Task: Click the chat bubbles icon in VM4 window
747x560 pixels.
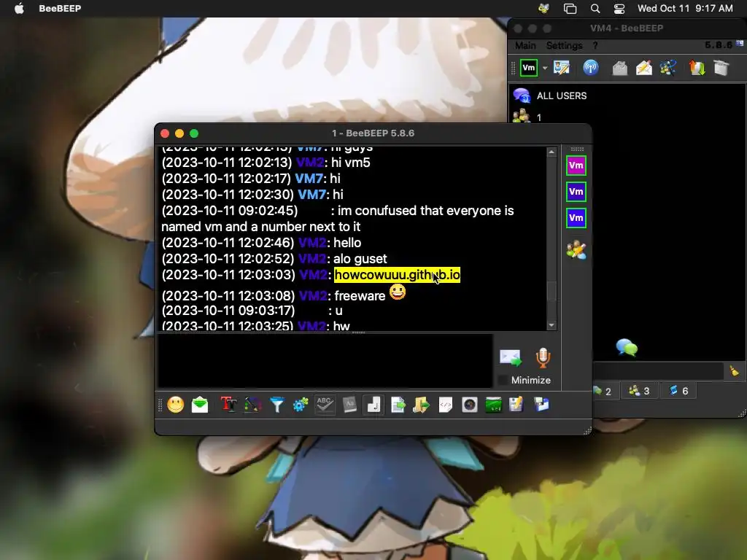Action: coord(627,347)
